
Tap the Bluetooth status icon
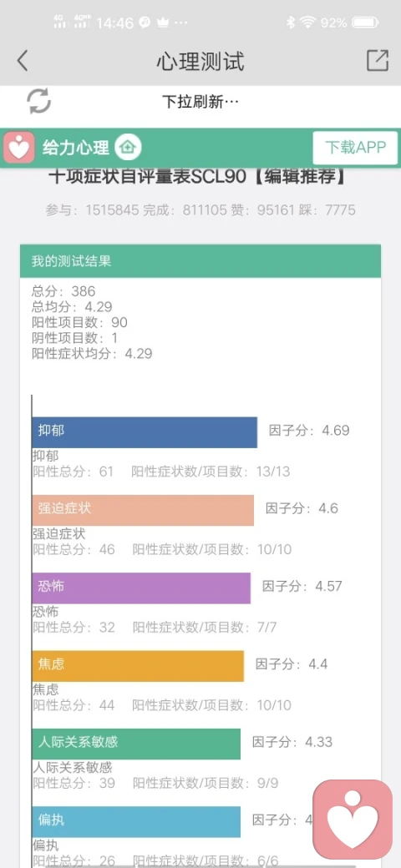coord(290,23)
